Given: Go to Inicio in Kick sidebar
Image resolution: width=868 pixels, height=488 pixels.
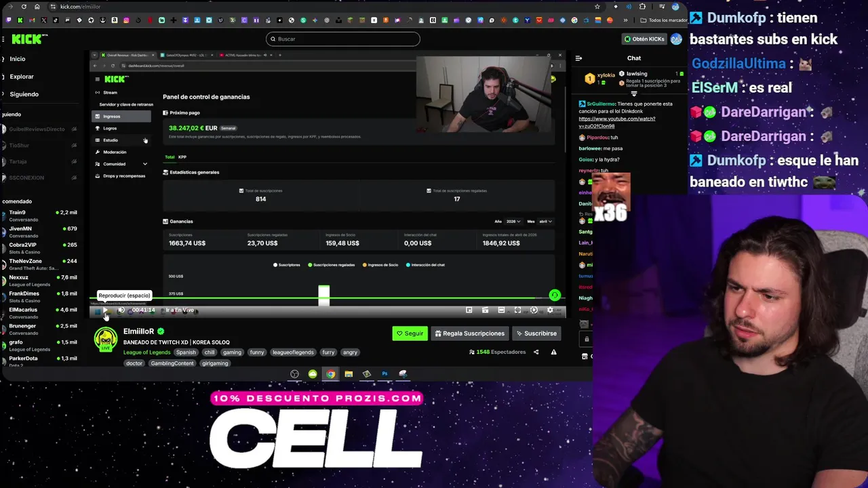Looking at the screenshot, I should 18,59.
